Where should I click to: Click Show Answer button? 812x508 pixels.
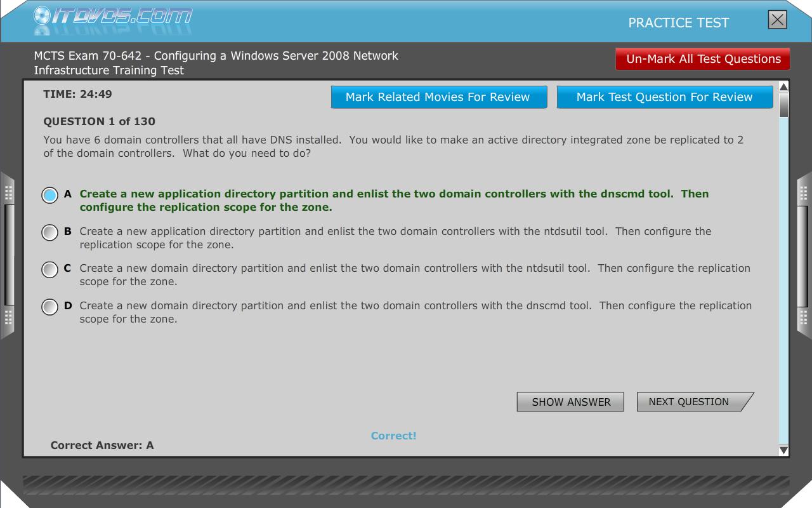click(570, 402)
